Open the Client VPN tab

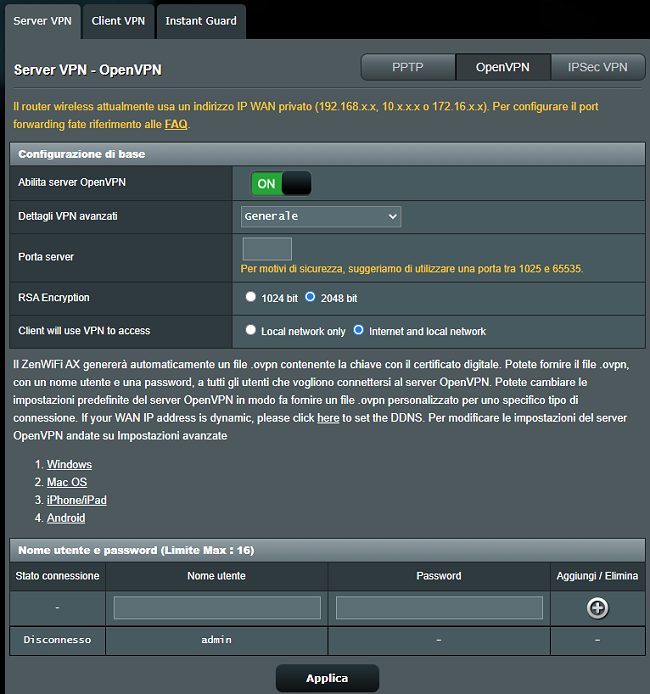click(118, 21)
